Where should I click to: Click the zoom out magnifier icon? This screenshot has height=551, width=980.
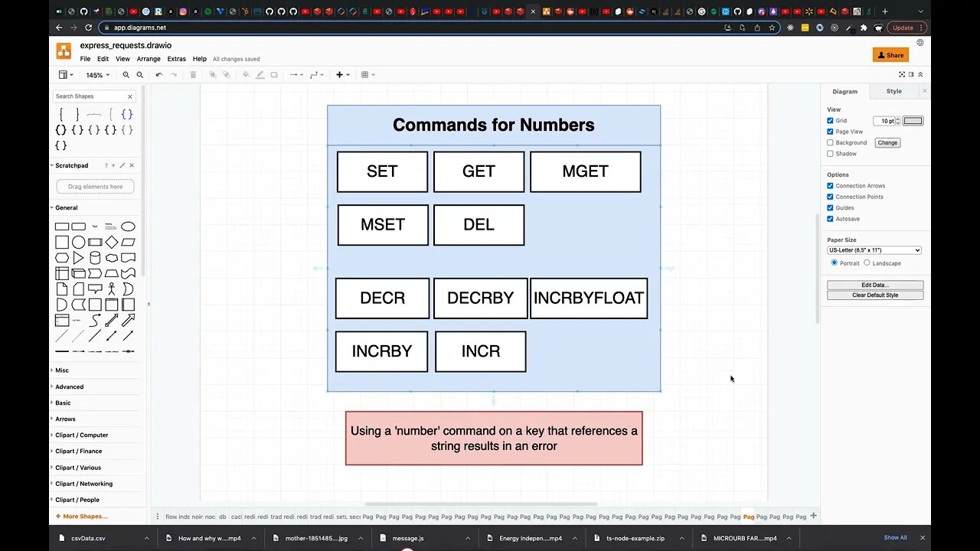click(140, 75)
